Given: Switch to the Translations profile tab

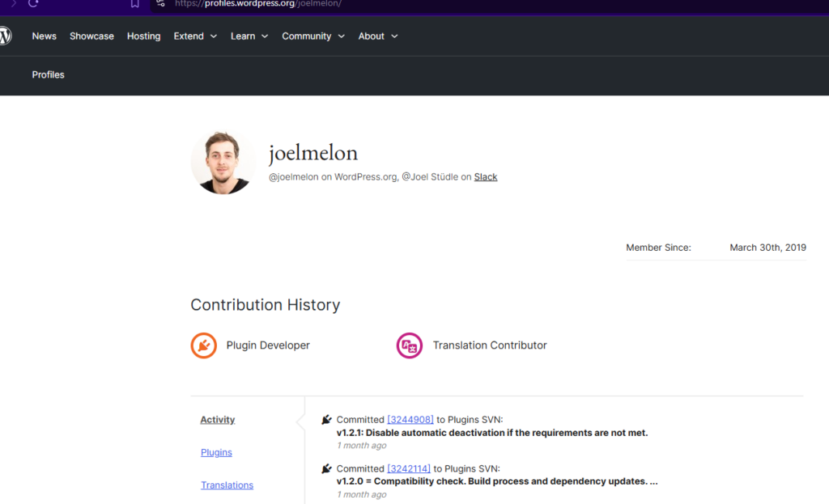Looking at the screenshot, I should [x=227, y=485].
